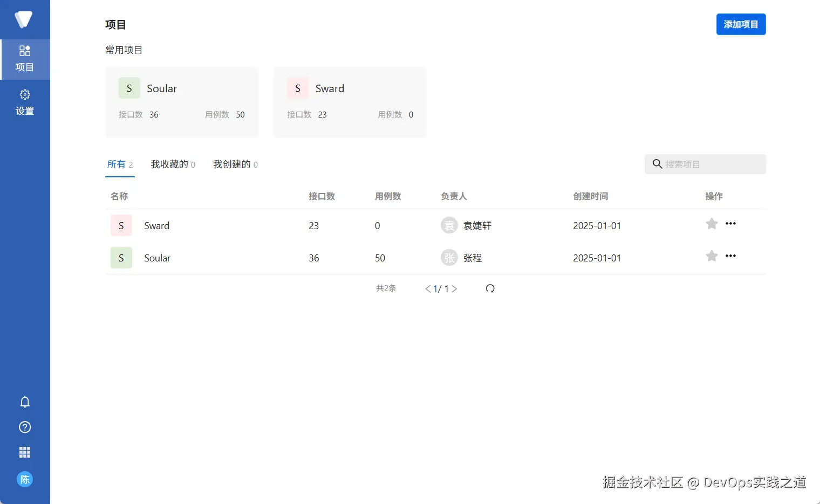Click interface count 36 in Soular row
Image resolution: width=820 pixels, height=504 pixels.
tap(314, 258)
